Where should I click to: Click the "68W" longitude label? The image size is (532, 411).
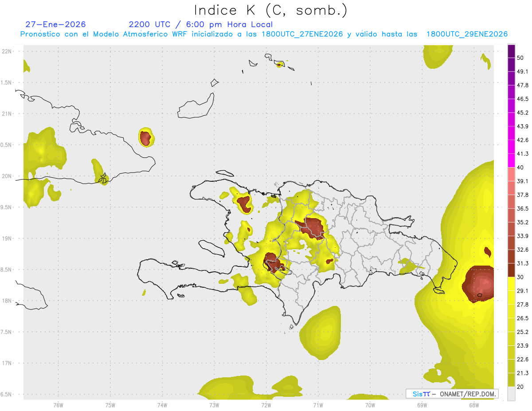click(474, 405)
